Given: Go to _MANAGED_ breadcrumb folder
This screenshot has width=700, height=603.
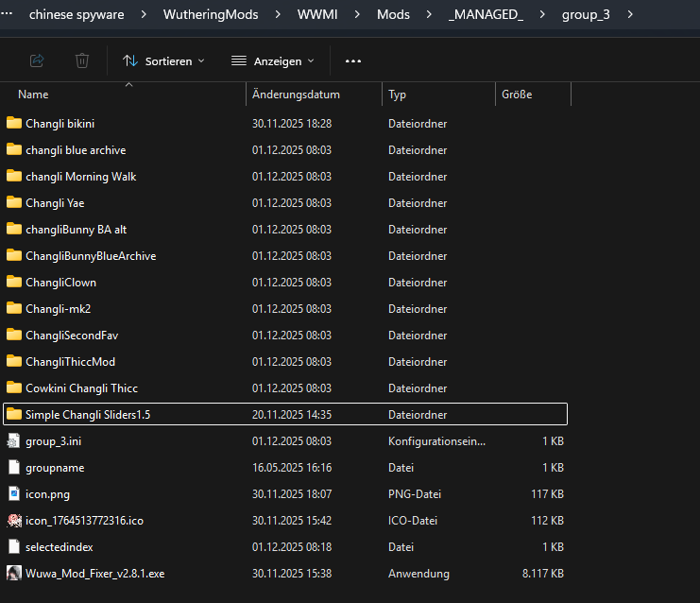Looking at the screenshot, I should pyautogui.click(x=486, y=14).
